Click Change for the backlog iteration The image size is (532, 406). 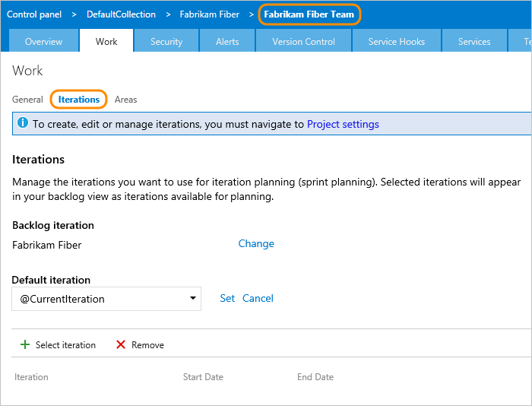pos(256,244)
